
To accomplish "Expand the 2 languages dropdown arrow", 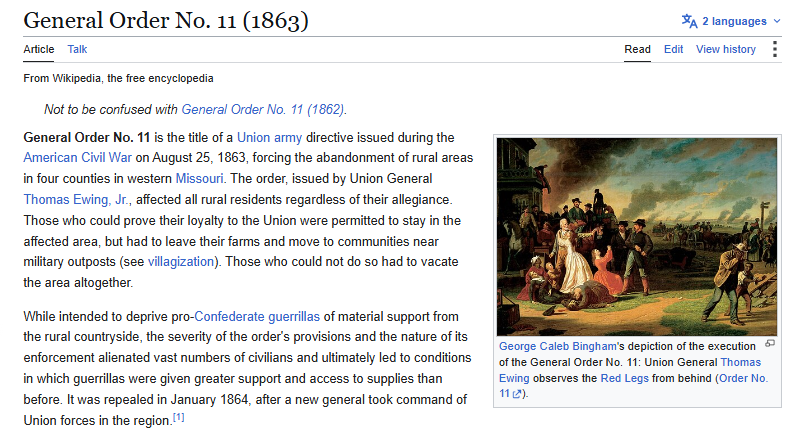I will coord(777,21).
